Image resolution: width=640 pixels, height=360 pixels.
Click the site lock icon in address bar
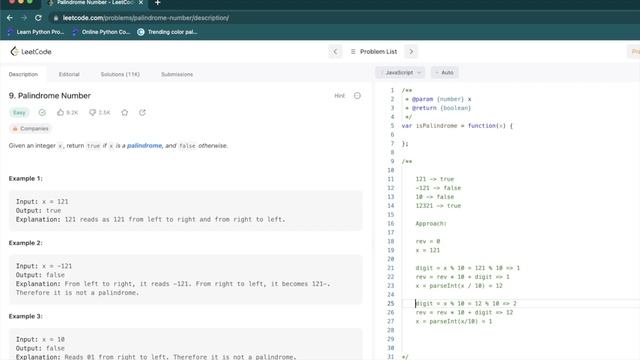(x=56, y=18)
